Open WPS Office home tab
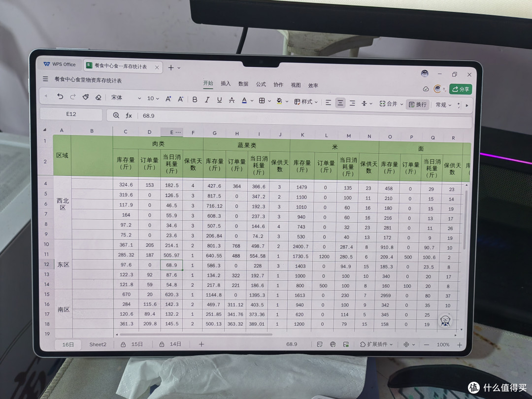The width and height of the screenshot is (532, 399). [60, 64]
